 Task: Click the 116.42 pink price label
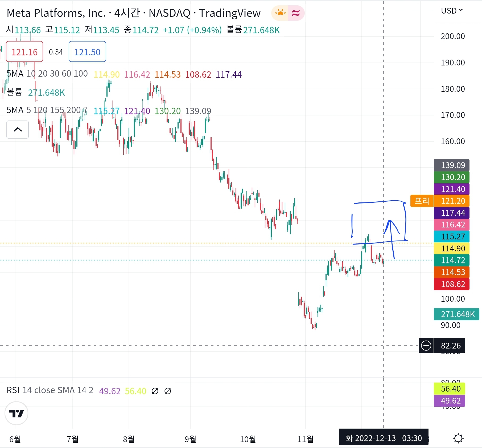451,225
